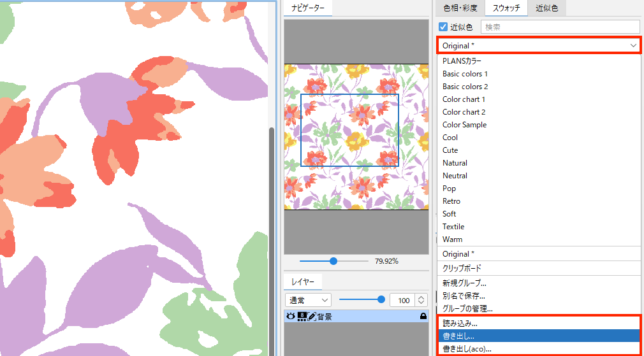The image size is (644, 356).
Task: Switch to the スウォッチ tab
Action: [x=506, y=8]
